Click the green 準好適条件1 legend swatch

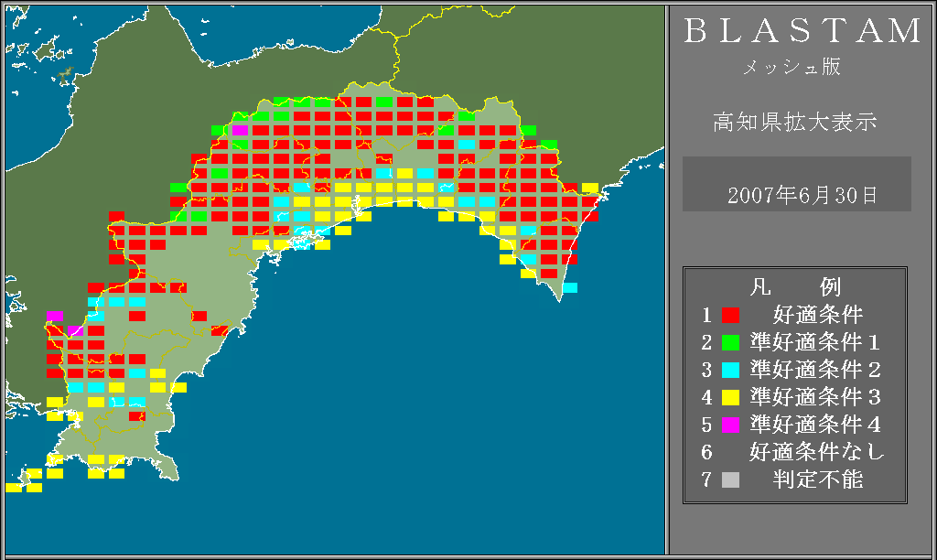pyautogui.click(x=730, y=342)
